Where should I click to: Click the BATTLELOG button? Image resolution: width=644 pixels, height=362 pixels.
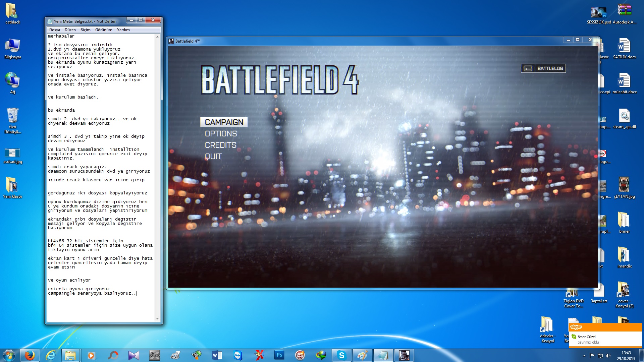tap(543, 68)
